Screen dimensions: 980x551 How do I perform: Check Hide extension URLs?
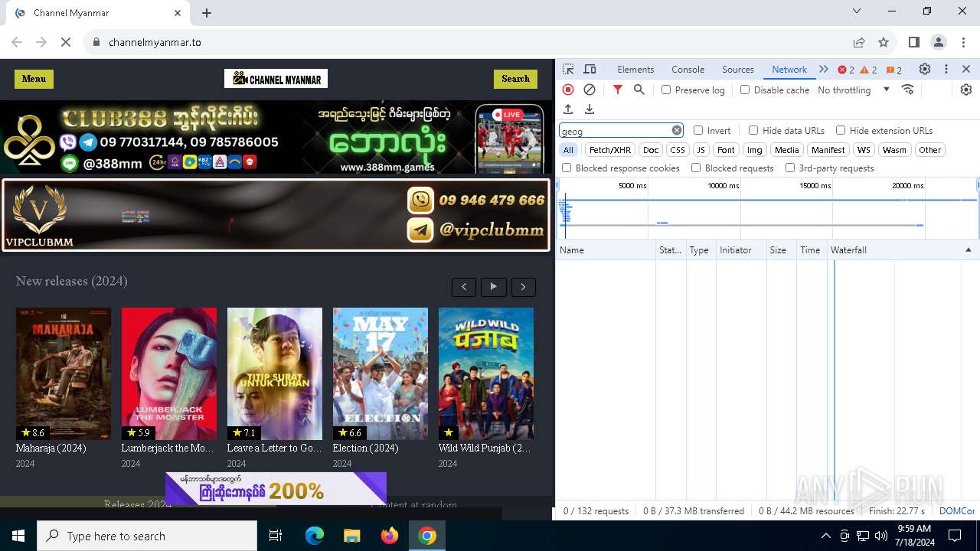[x=841, y=130]
